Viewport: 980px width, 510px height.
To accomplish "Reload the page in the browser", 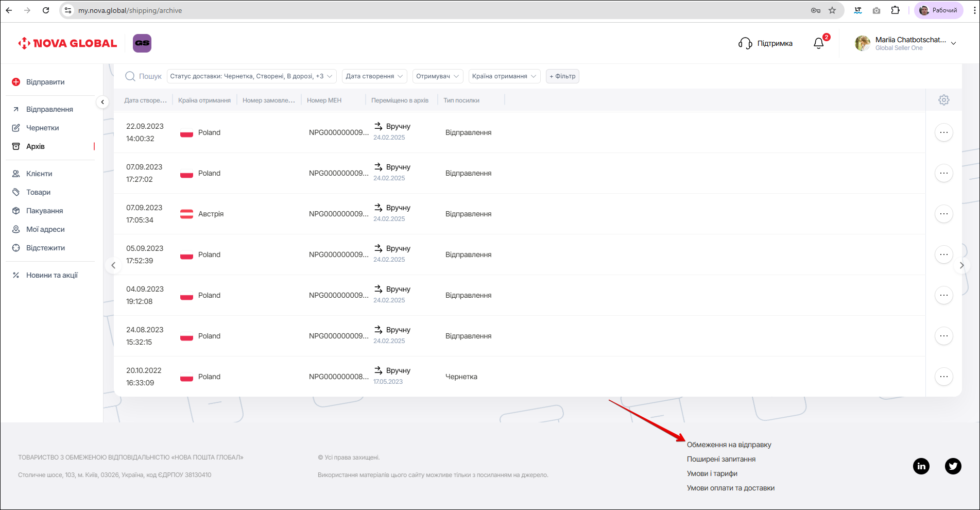I will point(46,10).
